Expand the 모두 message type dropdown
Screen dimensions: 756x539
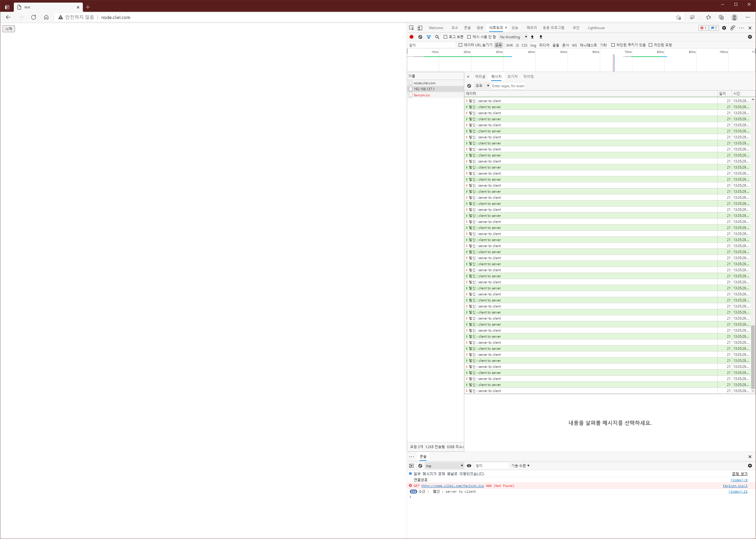pyautogui.click(x=482, y=86)
